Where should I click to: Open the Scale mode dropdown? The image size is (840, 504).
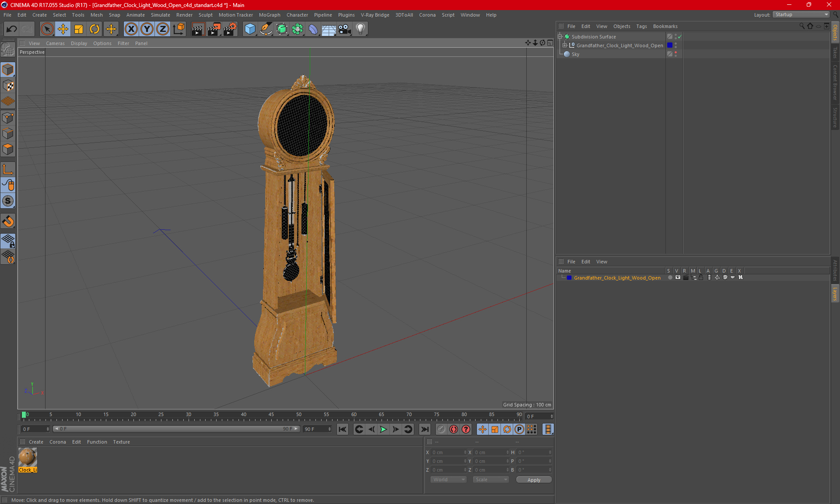491,480
